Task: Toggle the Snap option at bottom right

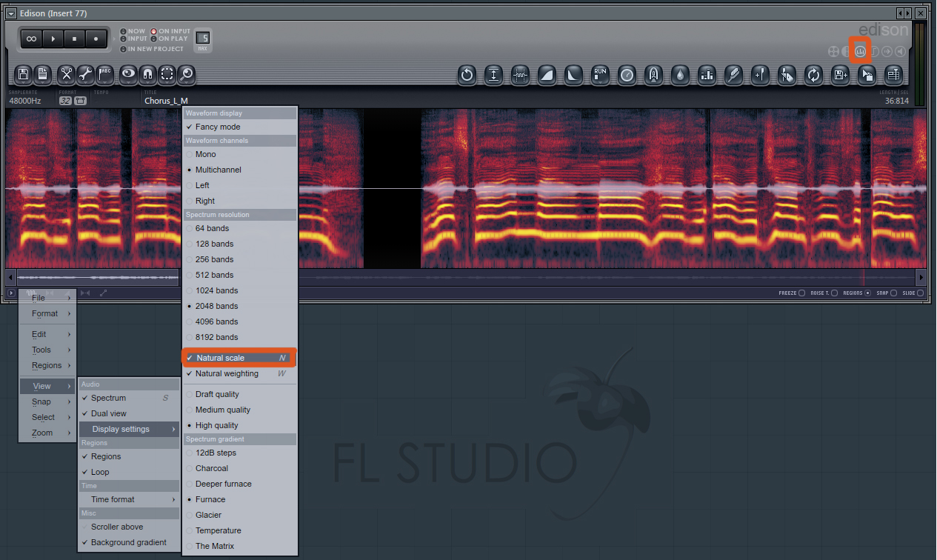Action: tap(887, 293)
